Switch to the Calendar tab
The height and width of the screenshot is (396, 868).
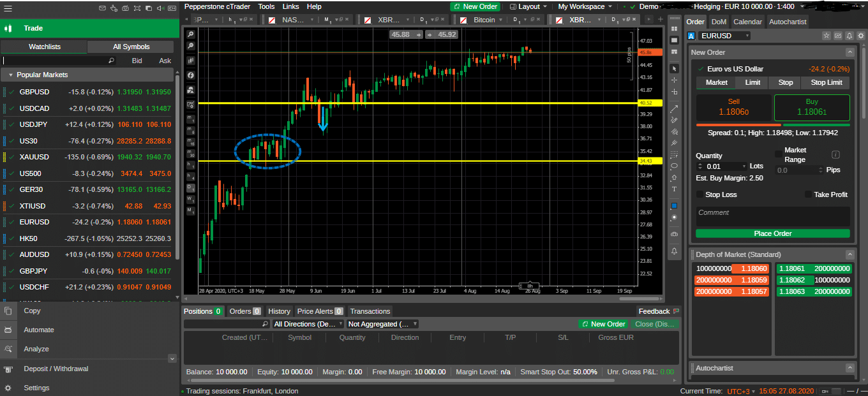(747, 21)
